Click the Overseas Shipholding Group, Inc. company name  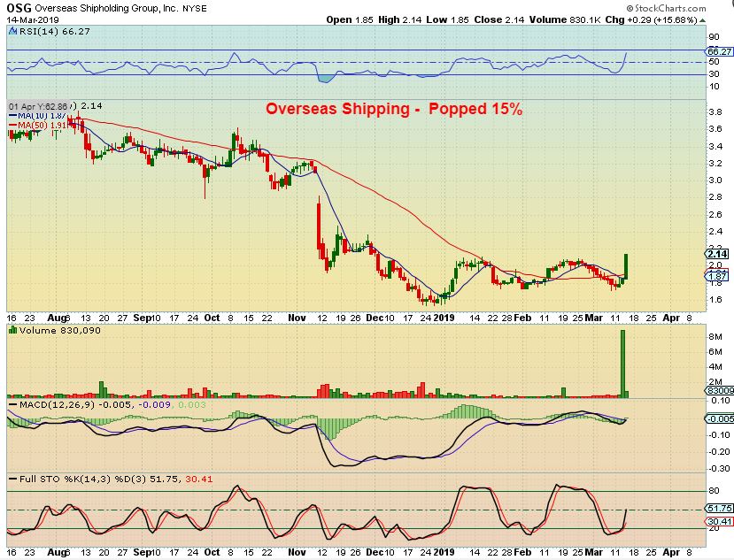[x=107, y=8]
